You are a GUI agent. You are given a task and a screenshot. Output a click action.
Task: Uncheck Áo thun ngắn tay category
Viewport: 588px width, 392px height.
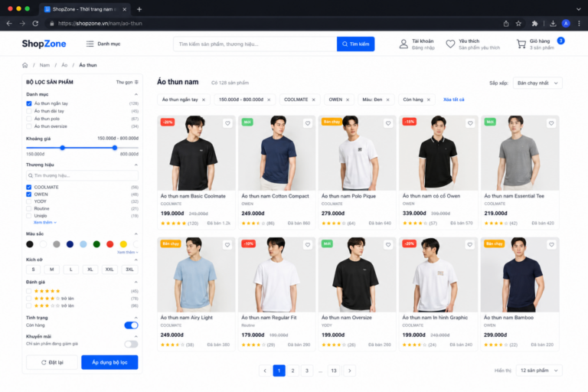(x=29, y=103)
